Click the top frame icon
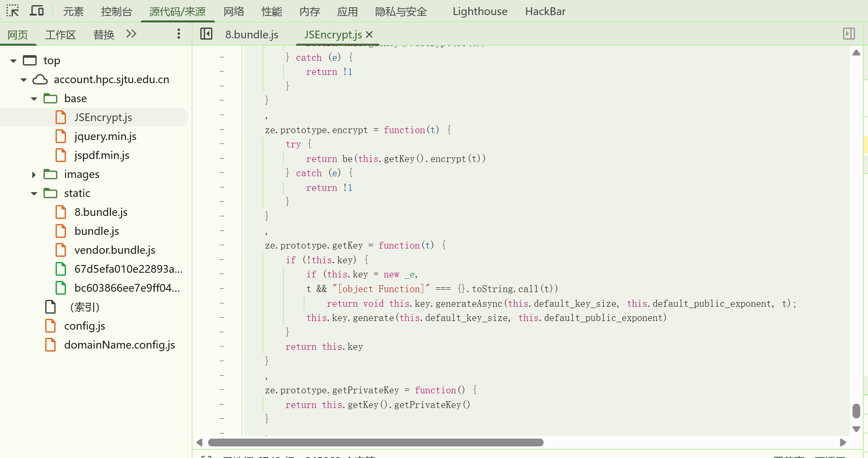This screenshot has width=868, height=458. pos(30,60)
